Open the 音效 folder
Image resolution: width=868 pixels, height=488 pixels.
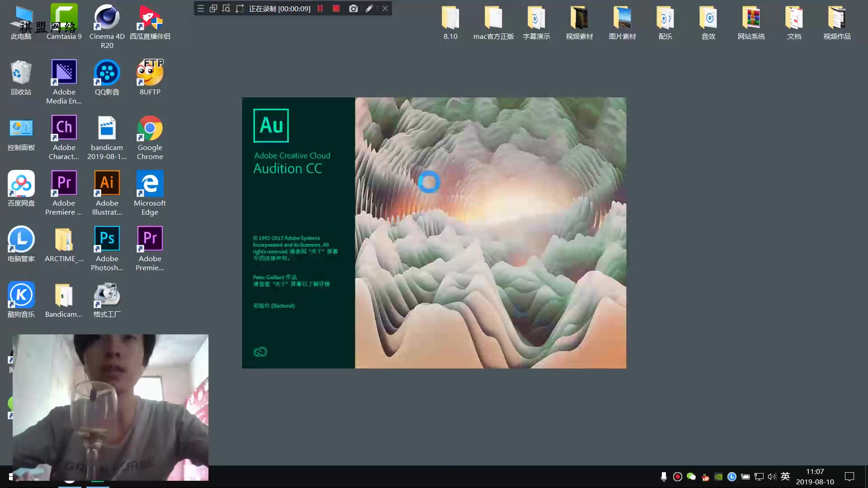[708, 22]
